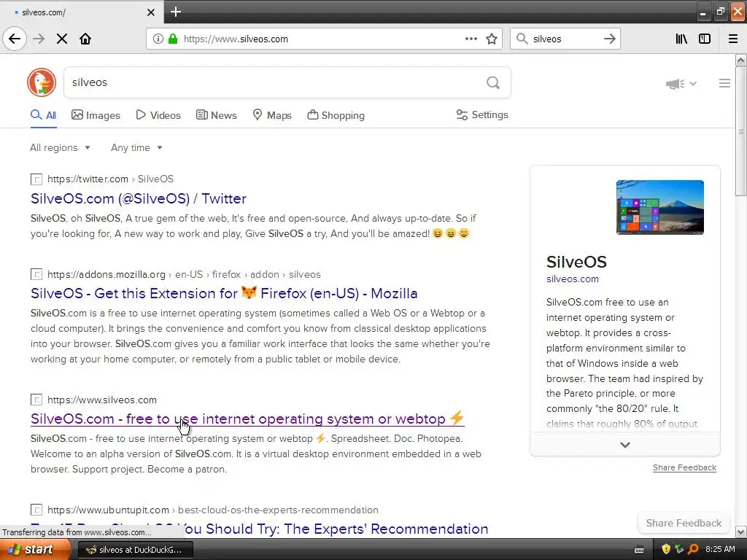Click the SilveOS desktop thumbnail image
Screen dimensions: 747x560
659,207
